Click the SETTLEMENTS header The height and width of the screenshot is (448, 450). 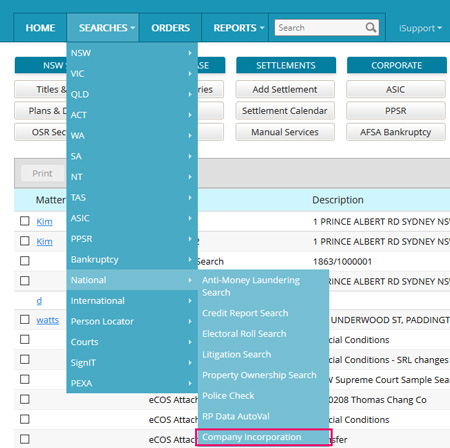click(x=286, y=65)
